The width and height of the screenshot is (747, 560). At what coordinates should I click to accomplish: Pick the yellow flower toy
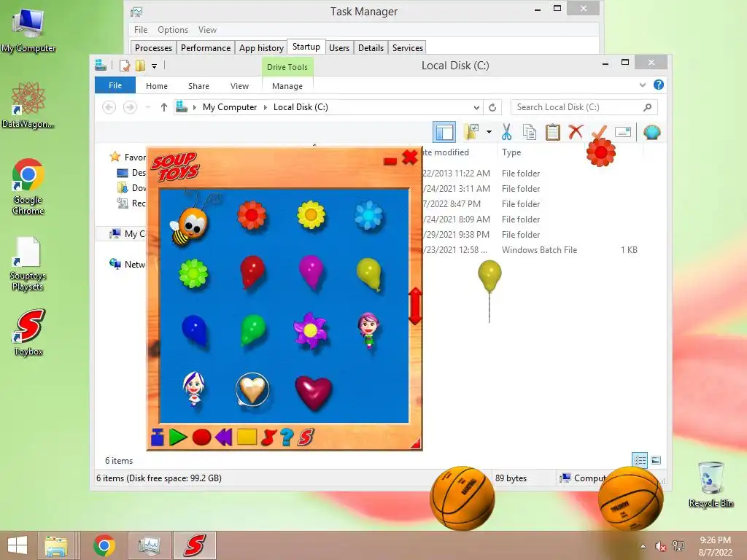311,214
